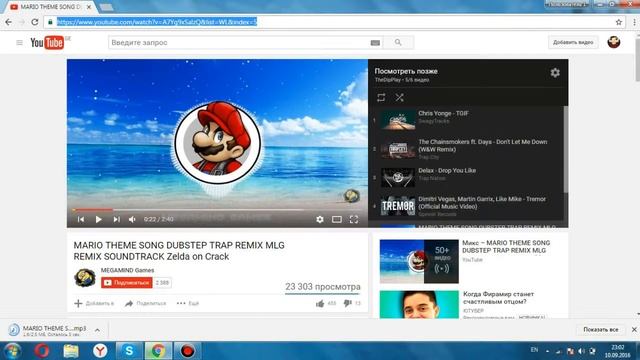This screenshot has width=640, height=360.
Task: Open Когда Фирамир станет счастливым отцом video
Action: (x=498, y=298)
